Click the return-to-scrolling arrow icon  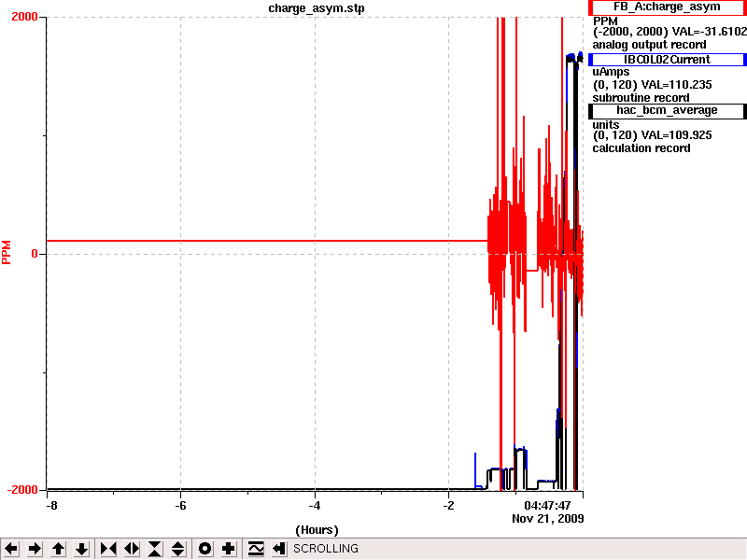coord(278,549)
